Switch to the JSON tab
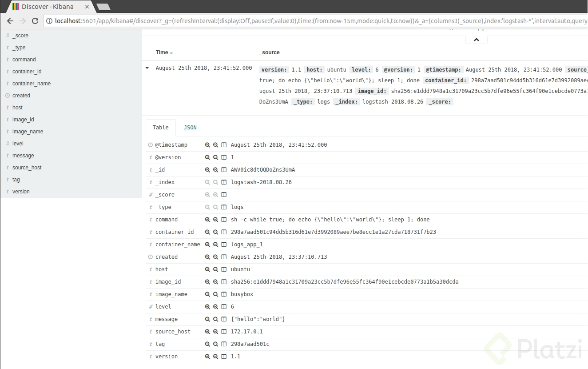The height and width of the screenshot is (369, 588). [x=190, y=128]
